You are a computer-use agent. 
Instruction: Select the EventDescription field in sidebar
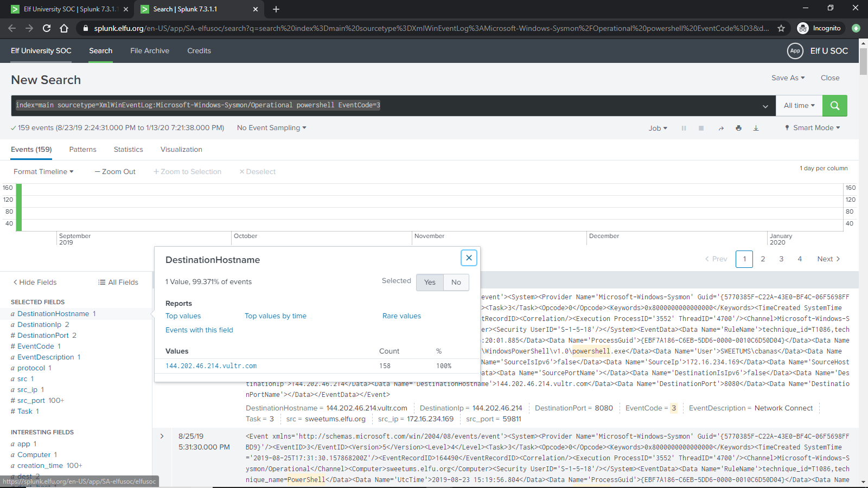point(46,357)
